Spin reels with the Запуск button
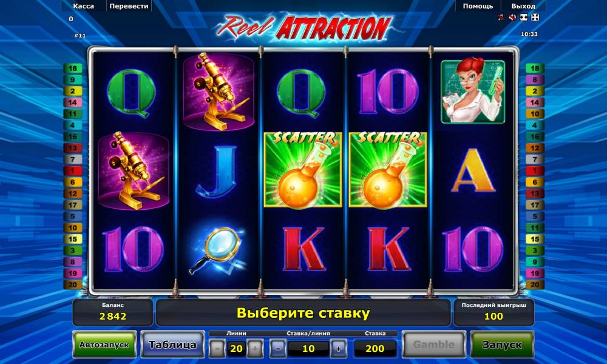The width and height of the screenshot is (607, 364). [x=502, y=344]
